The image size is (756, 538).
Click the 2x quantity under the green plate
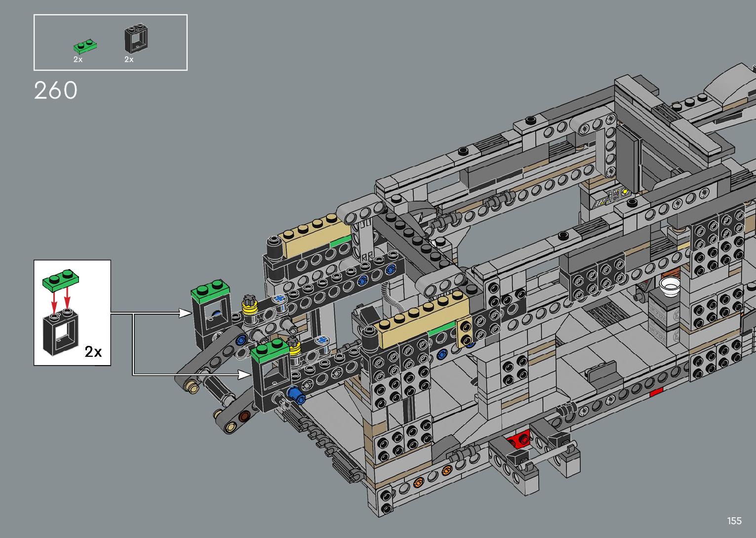pos(78,60)
